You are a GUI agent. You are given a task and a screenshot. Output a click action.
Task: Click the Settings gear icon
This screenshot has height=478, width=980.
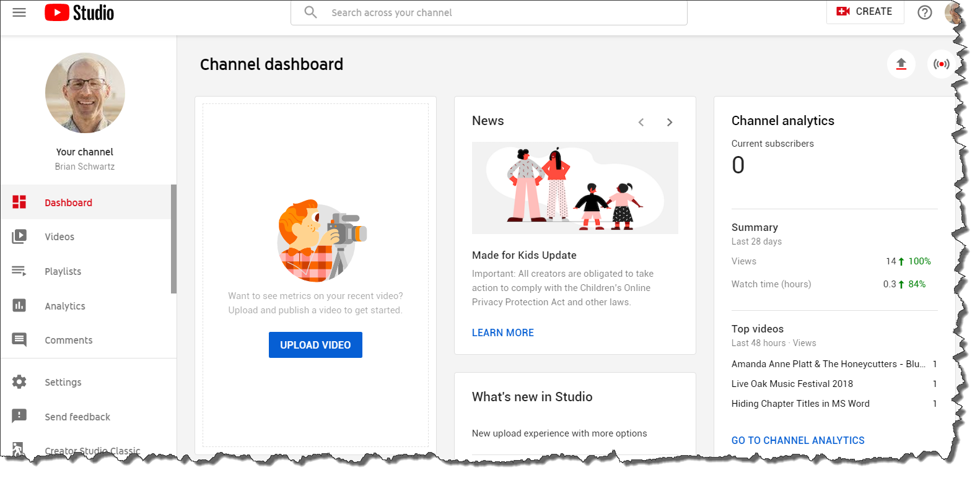19,382
